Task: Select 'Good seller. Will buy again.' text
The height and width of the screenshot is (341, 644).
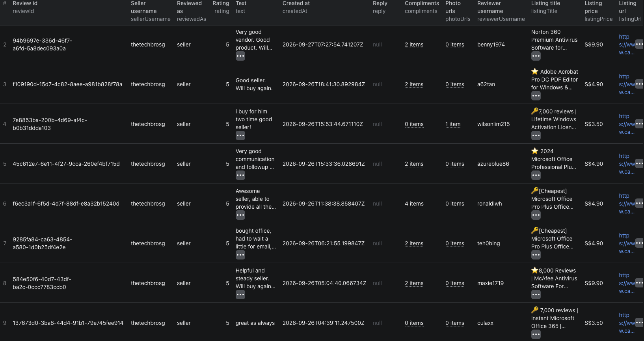Action: point(254,84)
